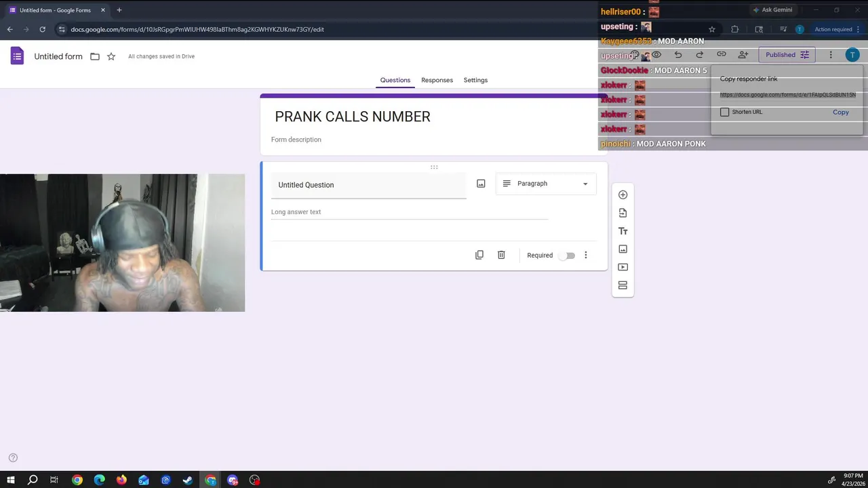
Task: Click Add image icon in side toolbar
Action: (623, 249)
